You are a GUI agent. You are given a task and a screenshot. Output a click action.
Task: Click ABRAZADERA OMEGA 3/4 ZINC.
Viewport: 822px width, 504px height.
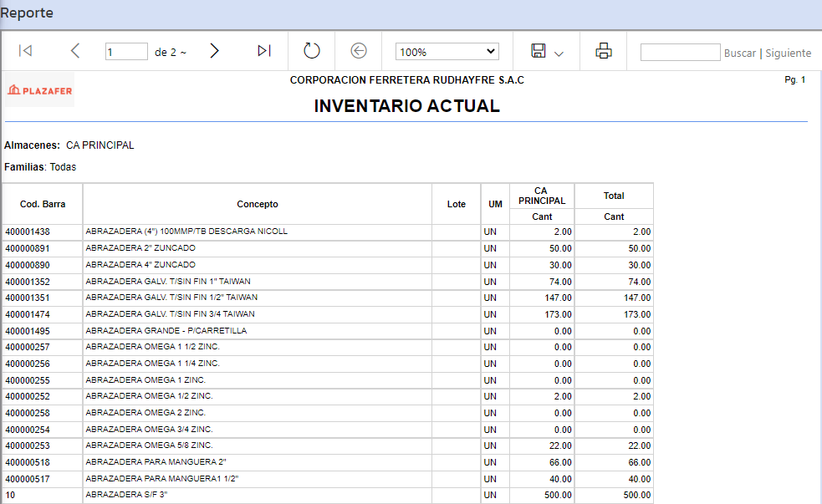click(x=149, y=429)
